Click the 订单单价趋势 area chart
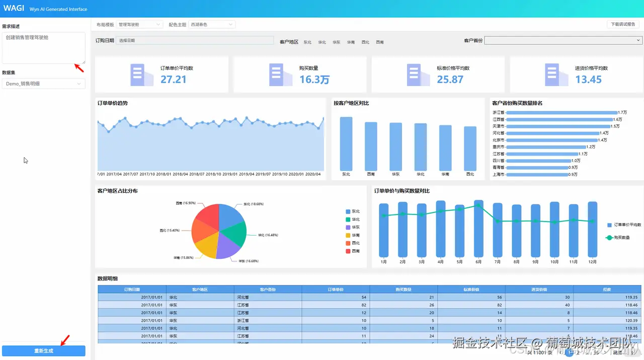This screenshot has width=644, height=360. (210, 143)
